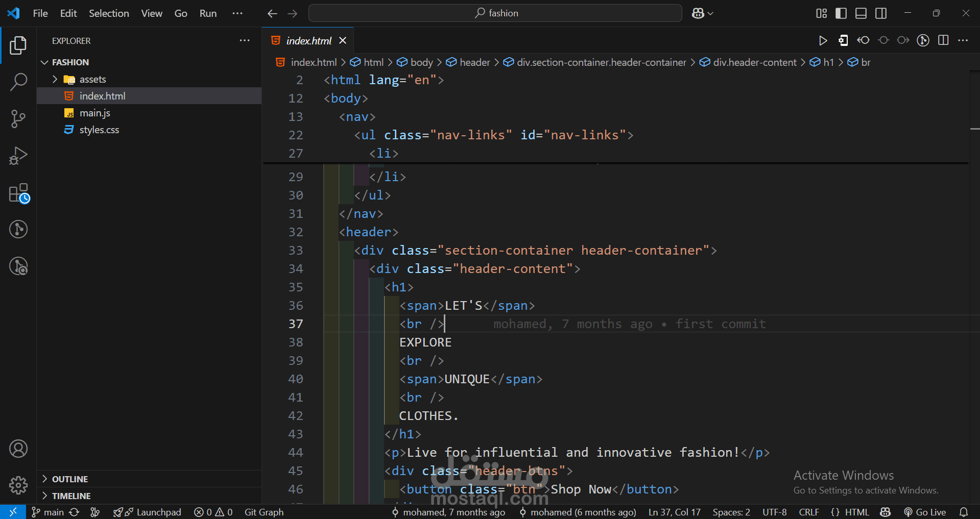
Task: Click the notifications bell in status bar
Action: (964, 512)
